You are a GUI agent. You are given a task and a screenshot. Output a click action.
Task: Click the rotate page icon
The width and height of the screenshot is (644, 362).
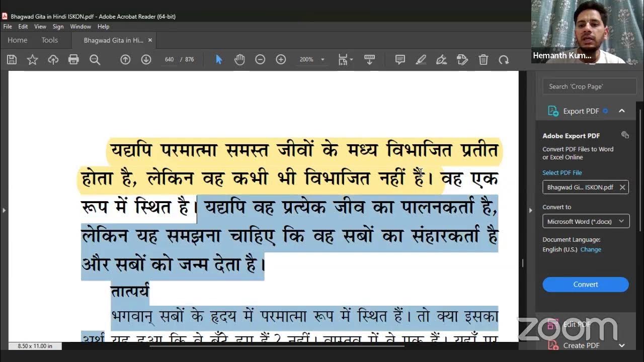pos(504,60)
